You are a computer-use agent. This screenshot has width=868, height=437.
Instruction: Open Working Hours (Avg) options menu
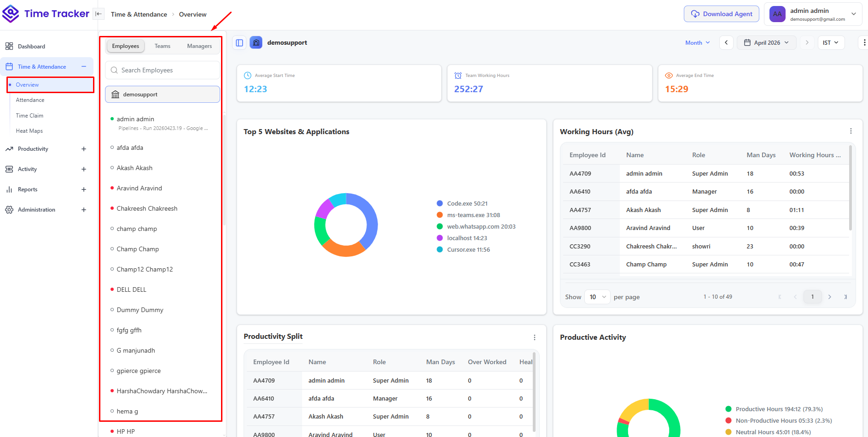(851, 131)
